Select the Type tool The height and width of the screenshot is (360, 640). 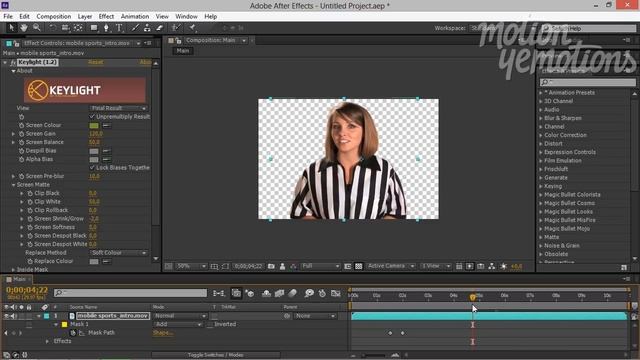tap(119, 28)
